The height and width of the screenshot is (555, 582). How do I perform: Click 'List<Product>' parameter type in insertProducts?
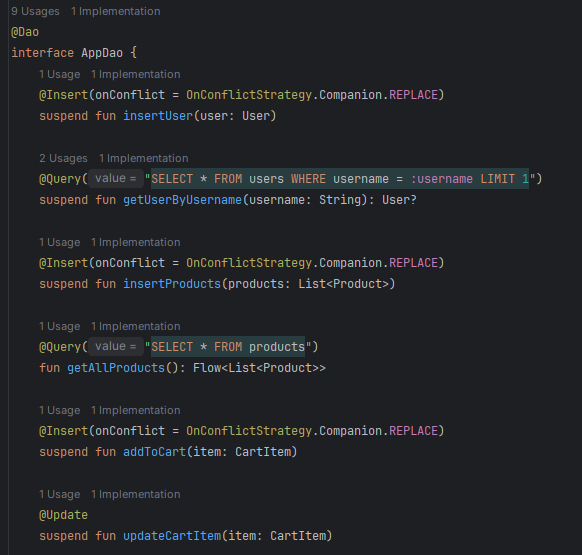click(x=343, y=284)
